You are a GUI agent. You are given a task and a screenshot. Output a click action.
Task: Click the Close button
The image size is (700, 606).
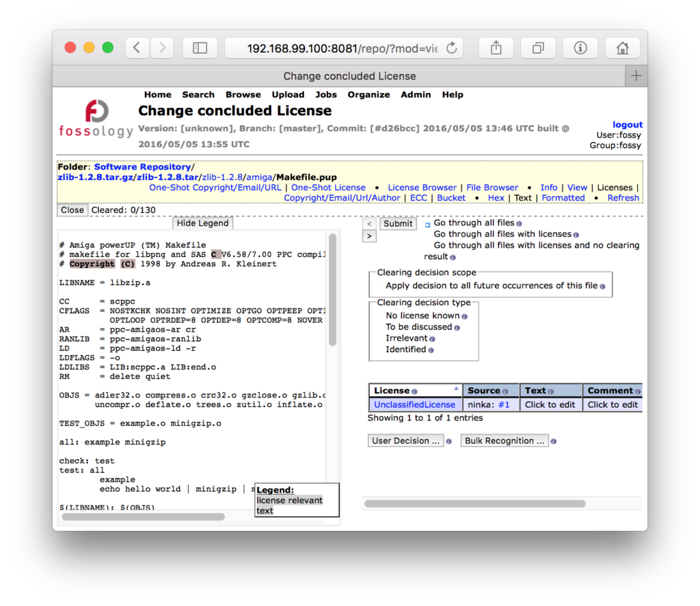(72, 211)
